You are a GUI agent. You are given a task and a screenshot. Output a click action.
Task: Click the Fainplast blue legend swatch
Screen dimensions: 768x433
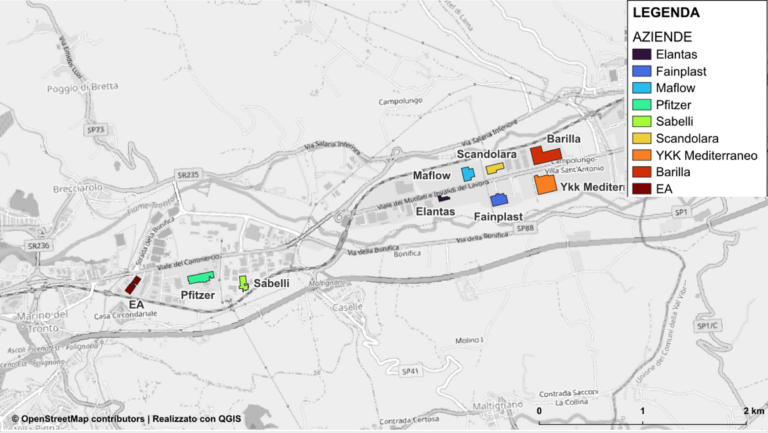(x=642, y=71)
